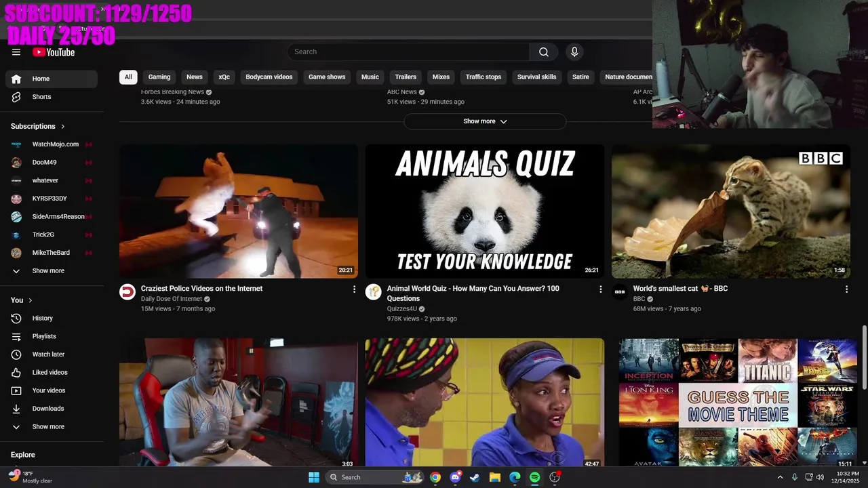Open Spotify from the taskbar
Viewport: 868px width, 488px height.
click(x=534, y=477)
